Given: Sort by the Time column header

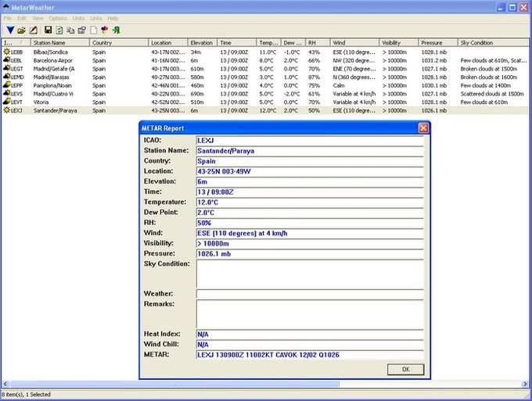Looking at the screenshot, I should tap(237, 43).
